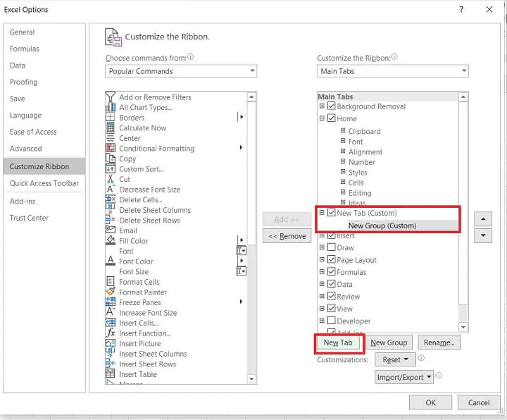Open the Import/Export dropdown

coord(404,377)
